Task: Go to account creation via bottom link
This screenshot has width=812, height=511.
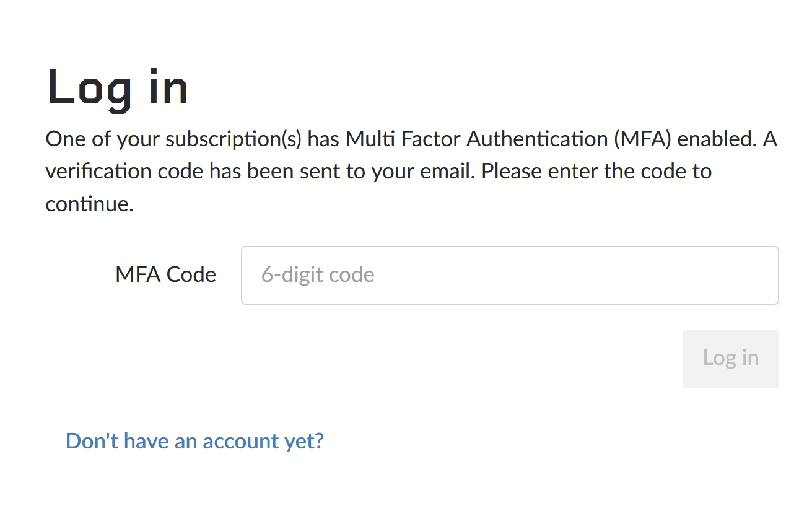Action: pyautogui.click(x=194, y=441)
